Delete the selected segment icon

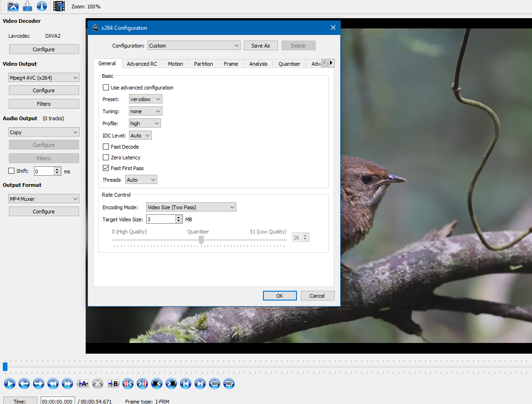pos(98,383)
